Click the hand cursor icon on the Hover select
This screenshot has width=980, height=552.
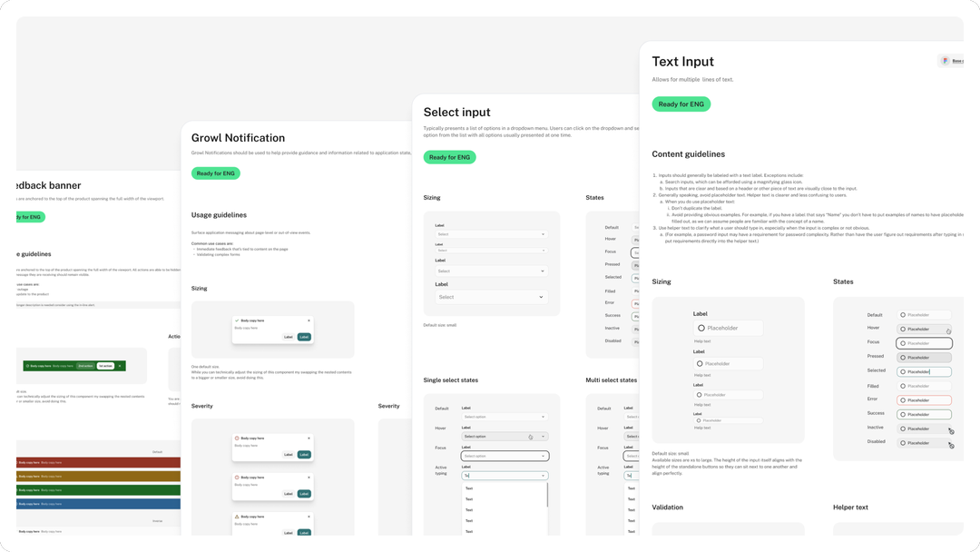tap(531, 437)
